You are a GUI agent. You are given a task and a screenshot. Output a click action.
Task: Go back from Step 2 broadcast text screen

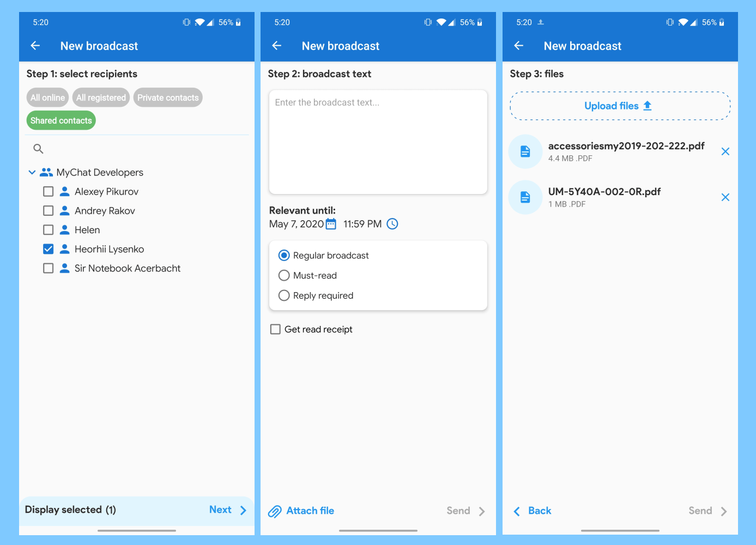click(277, 46)
